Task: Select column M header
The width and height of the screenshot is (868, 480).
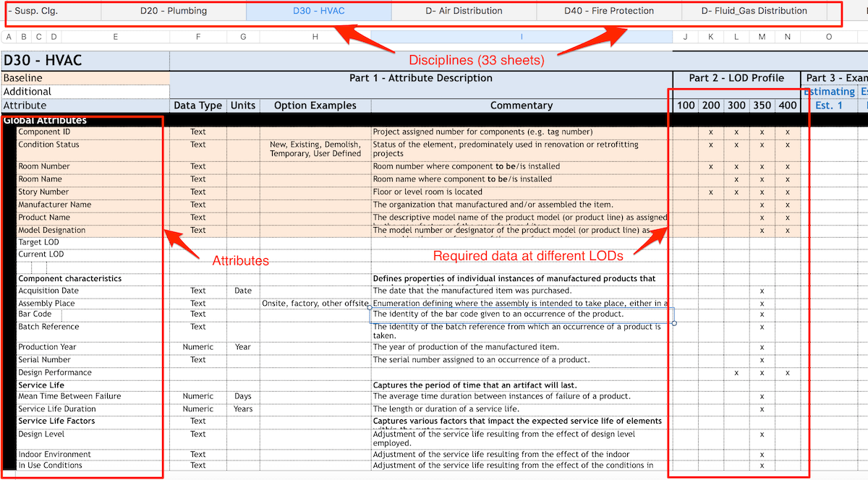Action: [x=762, y=37]
